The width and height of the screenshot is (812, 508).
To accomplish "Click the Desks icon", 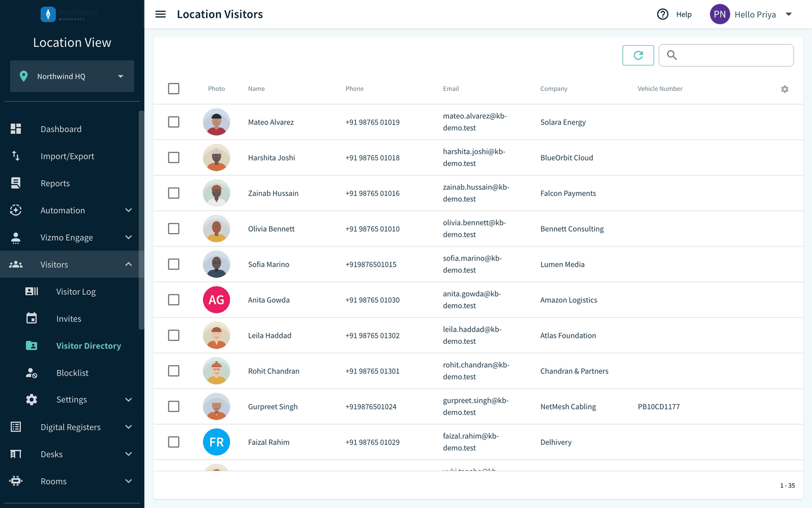I will [x=16, y=454].
